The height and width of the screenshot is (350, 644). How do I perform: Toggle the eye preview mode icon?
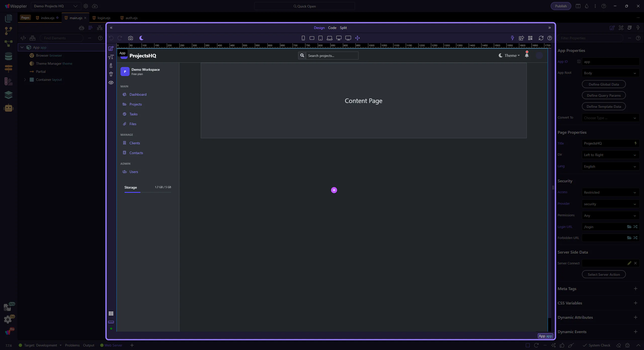[111, 83]
